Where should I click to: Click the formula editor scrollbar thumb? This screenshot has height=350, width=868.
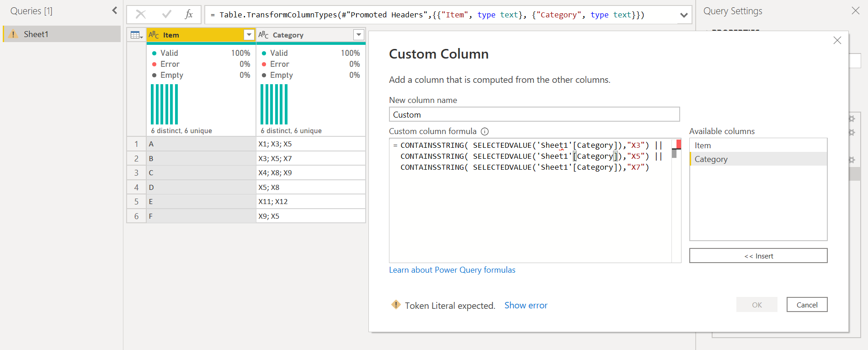[674, 153]
